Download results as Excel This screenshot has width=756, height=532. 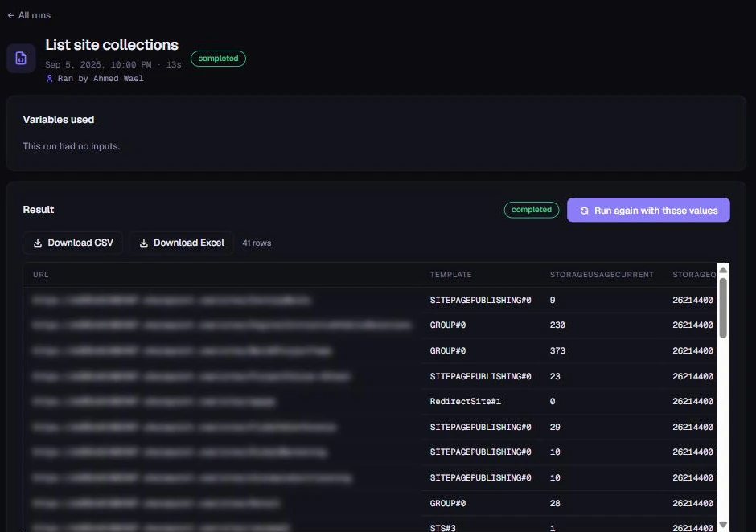coord(181,243)
